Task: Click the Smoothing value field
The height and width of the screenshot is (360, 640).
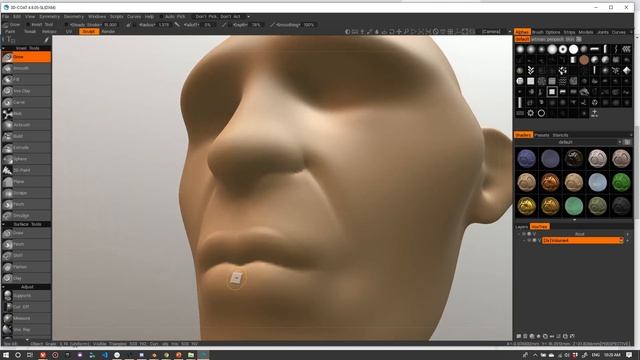Action: 309,25
